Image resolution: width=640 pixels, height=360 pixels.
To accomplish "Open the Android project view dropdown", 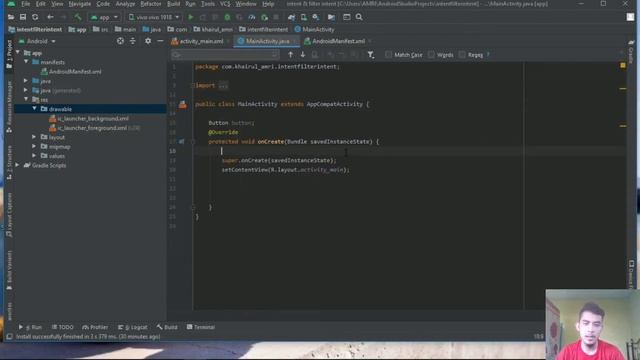I will click(x=37, y=41).
